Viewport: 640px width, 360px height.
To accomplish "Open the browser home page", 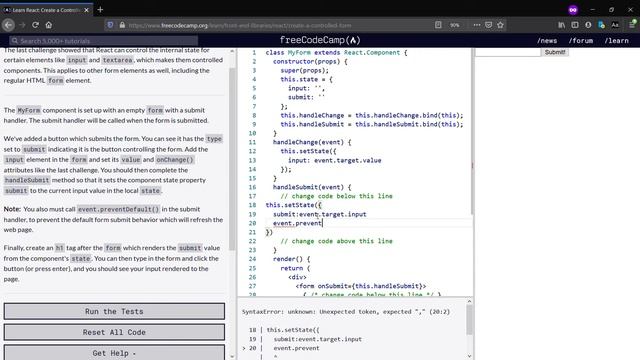I will (x=49, y=25).
